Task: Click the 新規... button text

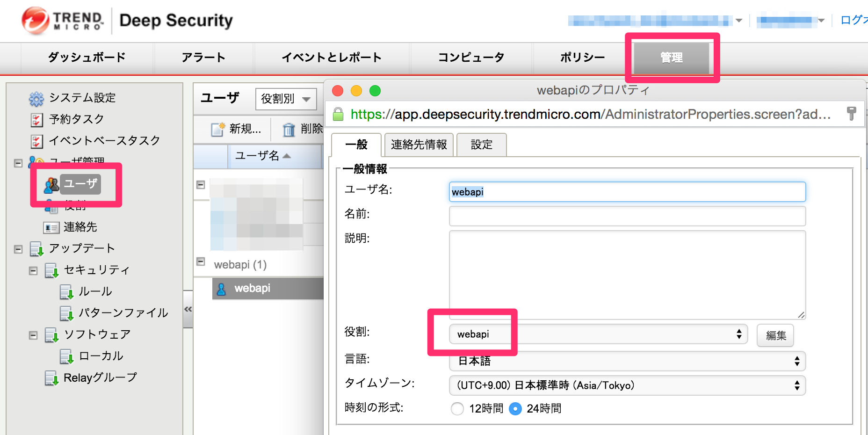Action: (x=246, y=129)
